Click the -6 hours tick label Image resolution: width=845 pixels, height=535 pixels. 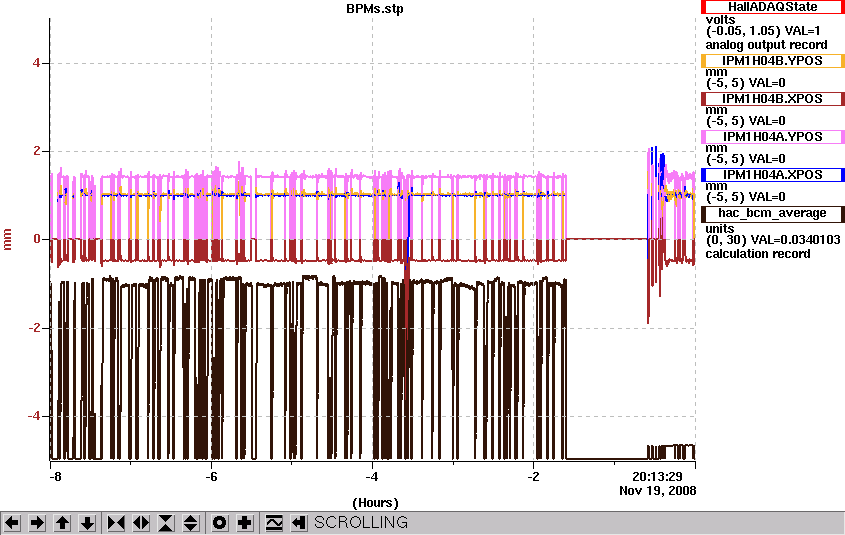211,477
